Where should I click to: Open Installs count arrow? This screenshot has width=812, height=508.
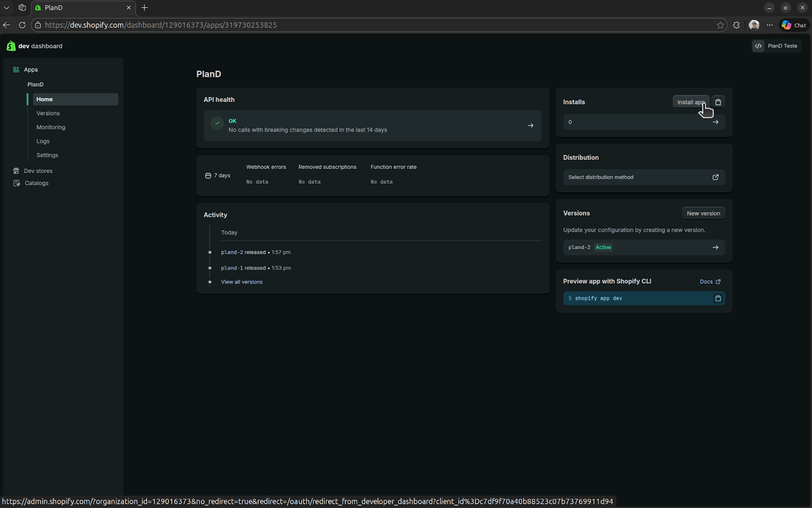click(716, 122)
